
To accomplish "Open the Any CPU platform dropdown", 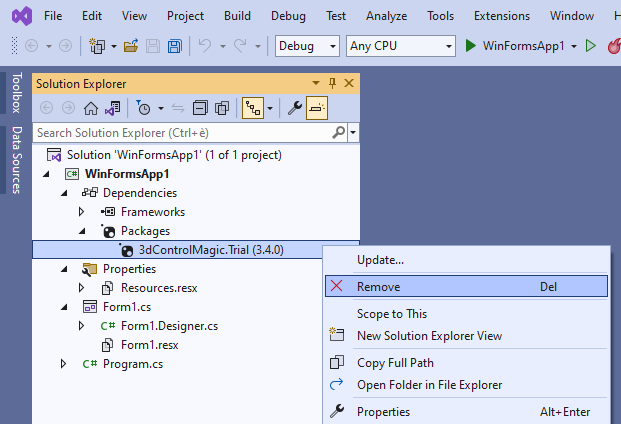I will point(400,46).
